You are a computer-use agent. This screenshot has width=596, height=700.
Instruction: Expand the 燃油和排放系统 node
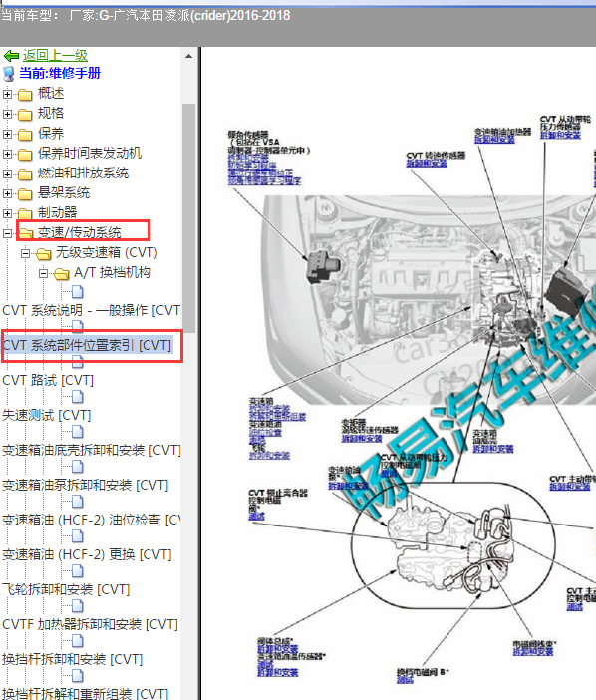click(7, 174)
